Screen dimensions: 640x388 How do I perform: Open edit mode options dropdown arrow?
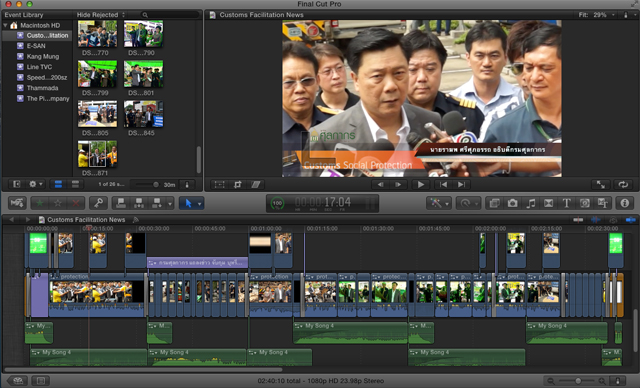[170, 203]
